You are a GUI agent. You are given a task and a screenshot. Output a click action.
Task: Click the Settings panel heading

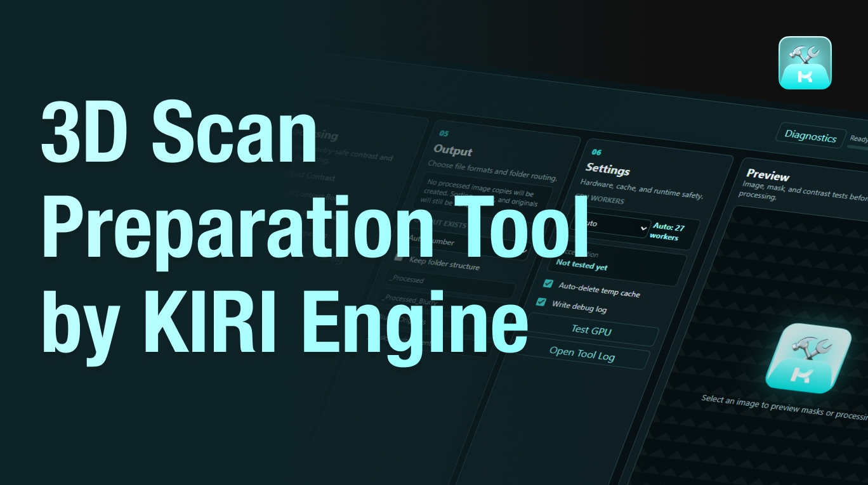point(608,169)
